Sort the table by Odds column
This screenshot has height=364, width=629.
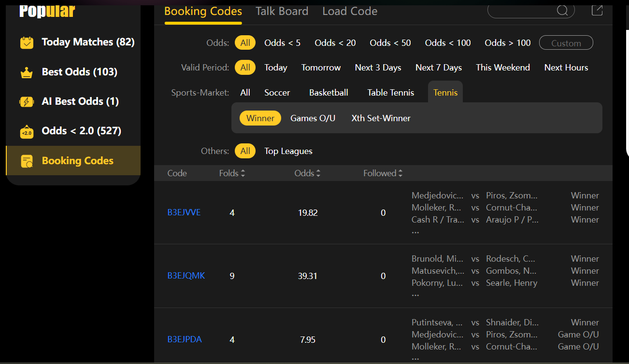[307, 173]
